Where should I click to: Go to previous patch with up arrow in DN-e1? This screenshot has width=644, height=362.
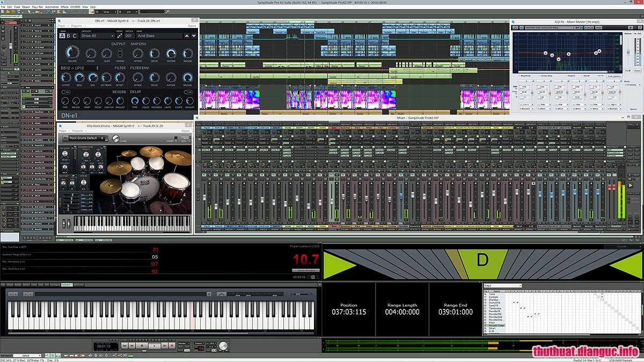187,36
